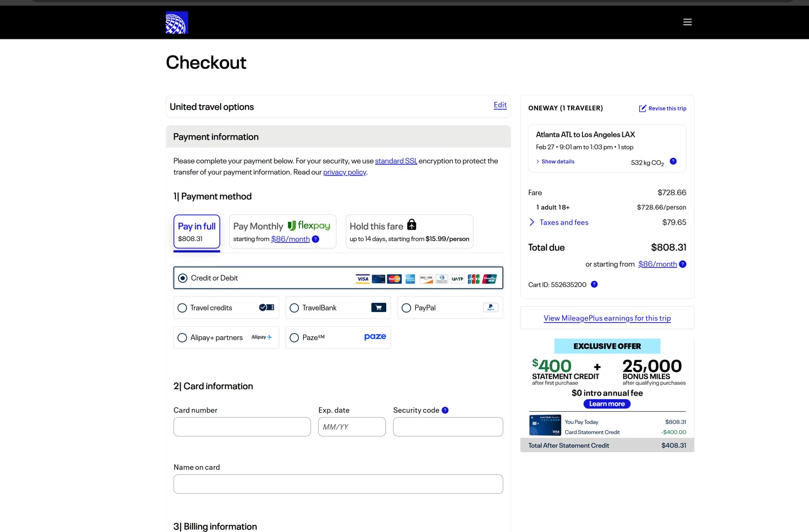Choose the TravelBank radio option
This screenshot has height=532, width=809.
[x=294, y=308]
